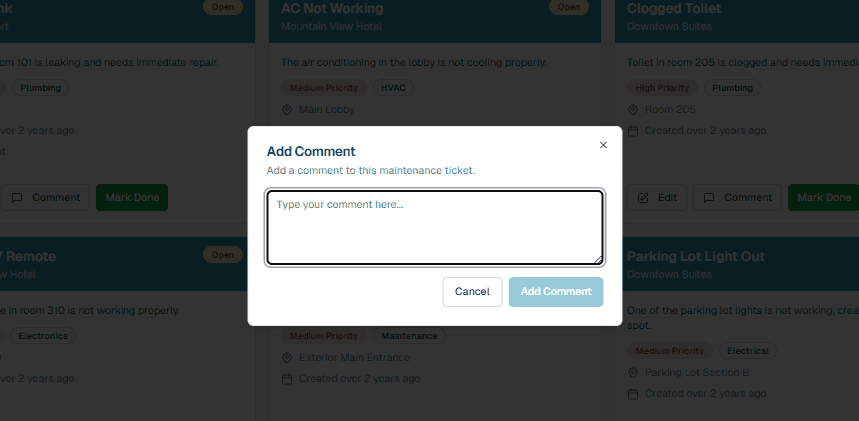Click pencil icon on Clogged Toilet Edit
This screenshot has height=421, width=859.
click(x=643, y=198)
